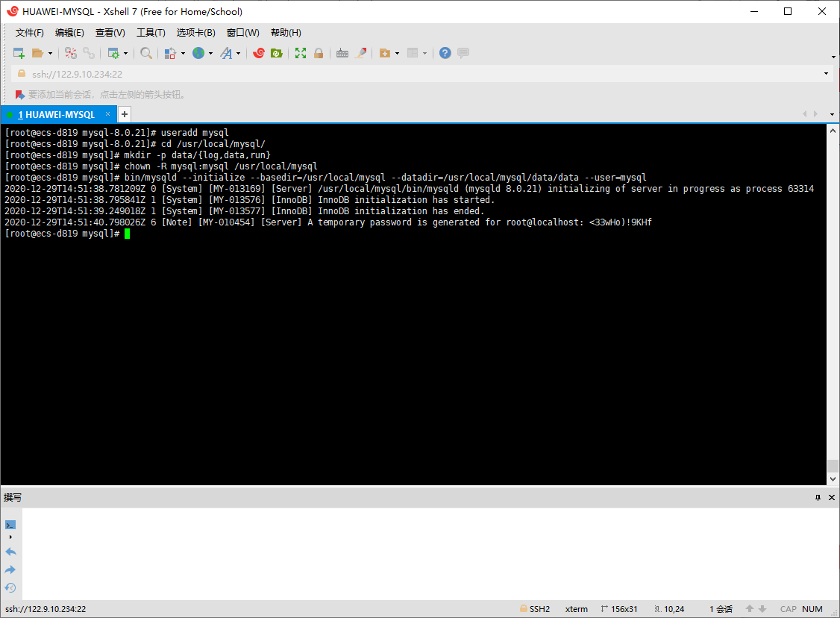
Task: Click the New Session toolbar icon
Action: 19,53
